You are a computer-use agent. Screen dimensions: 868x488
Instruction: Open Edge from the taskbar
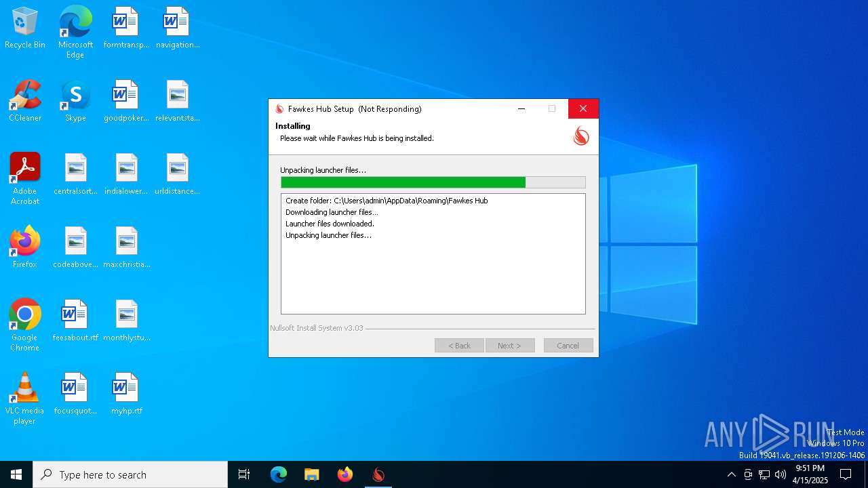279,474
